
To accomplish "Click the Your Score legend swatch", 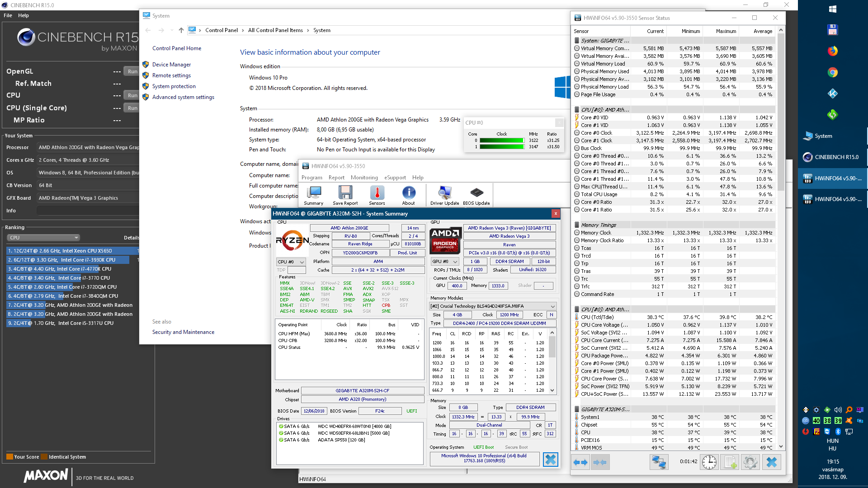I will [x=9, y=457].
